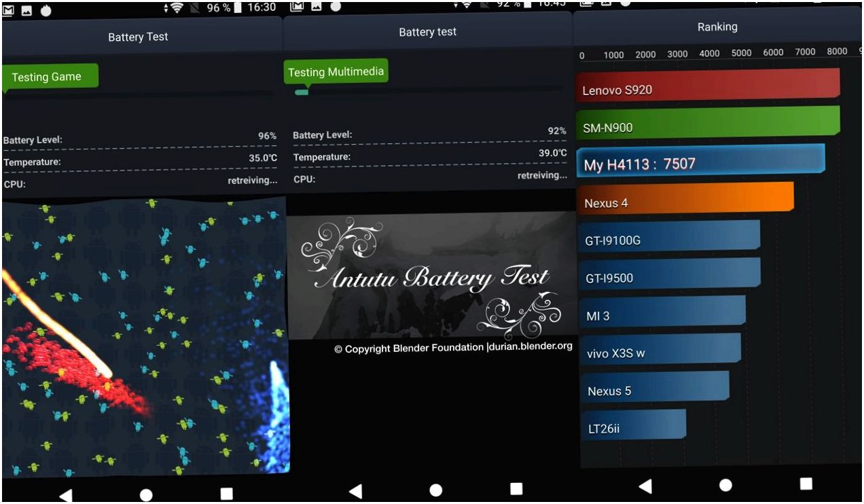Click the progress bar under Testing Game

(139, 94)
